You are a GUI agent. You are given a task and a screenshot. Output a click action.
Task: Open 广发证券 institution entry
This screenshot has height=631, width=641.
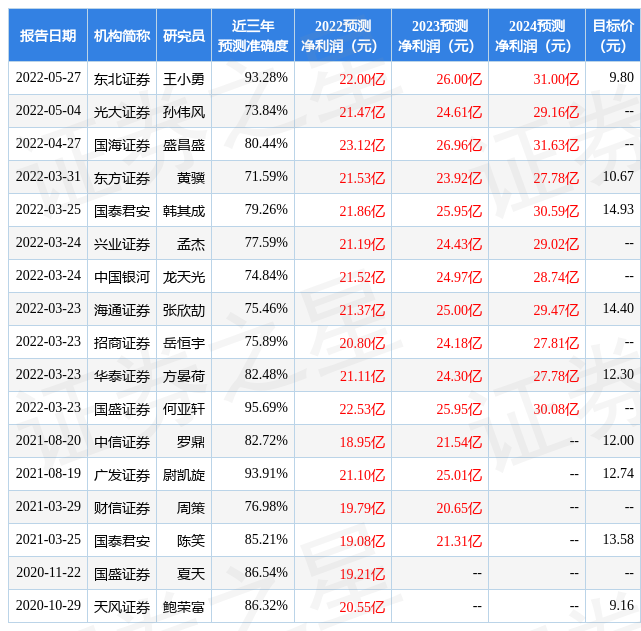coord(122,475)
